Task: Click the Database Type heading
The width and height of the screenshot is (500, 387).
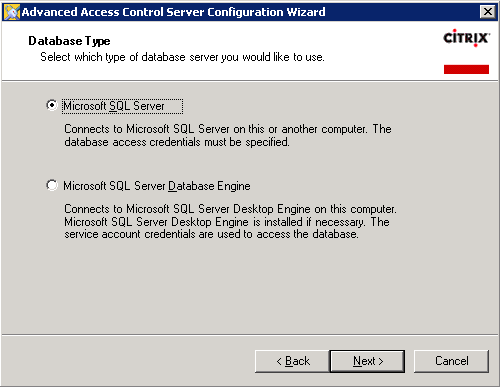Action: click(69, 41)
